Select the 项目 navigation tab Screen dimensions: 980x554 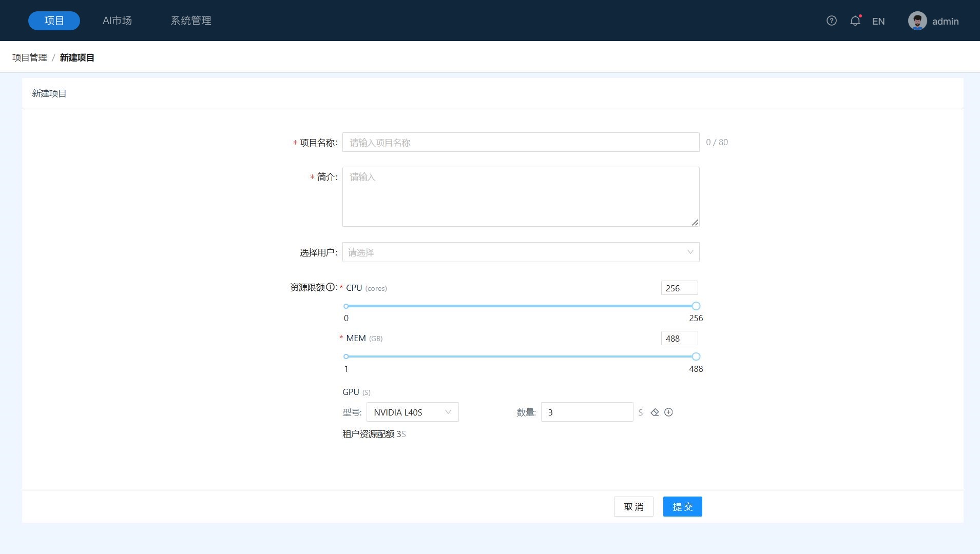pos(54,21)
